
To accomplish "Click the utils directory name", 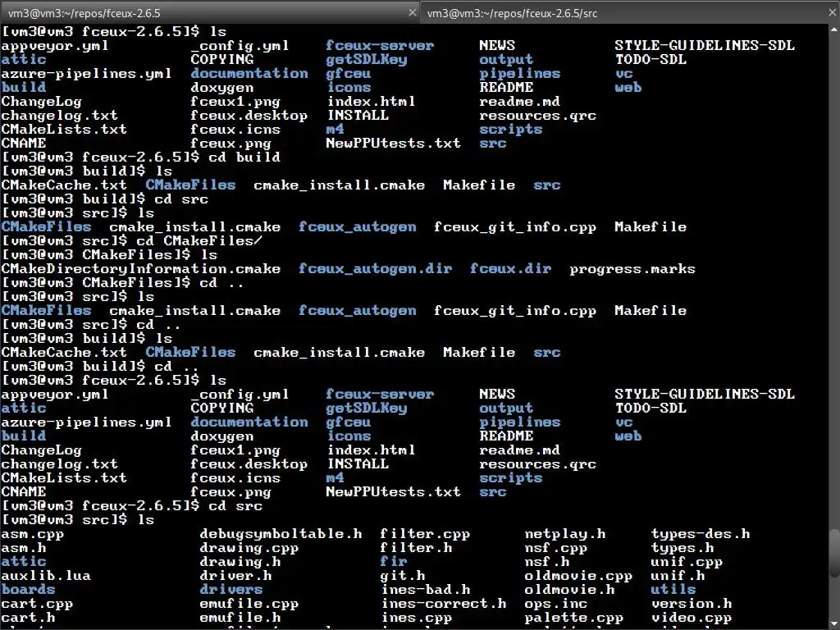I will point(673,590).
